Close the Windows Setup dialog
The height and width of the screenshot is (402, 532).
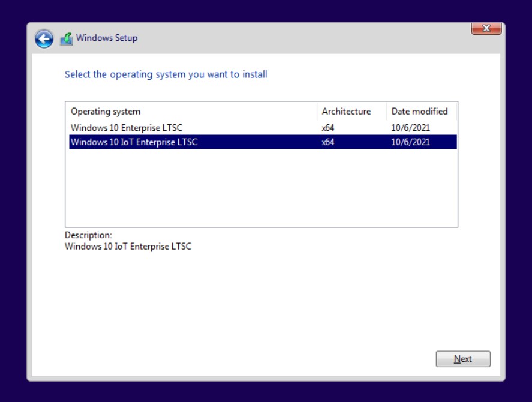(x=486, y=28)
